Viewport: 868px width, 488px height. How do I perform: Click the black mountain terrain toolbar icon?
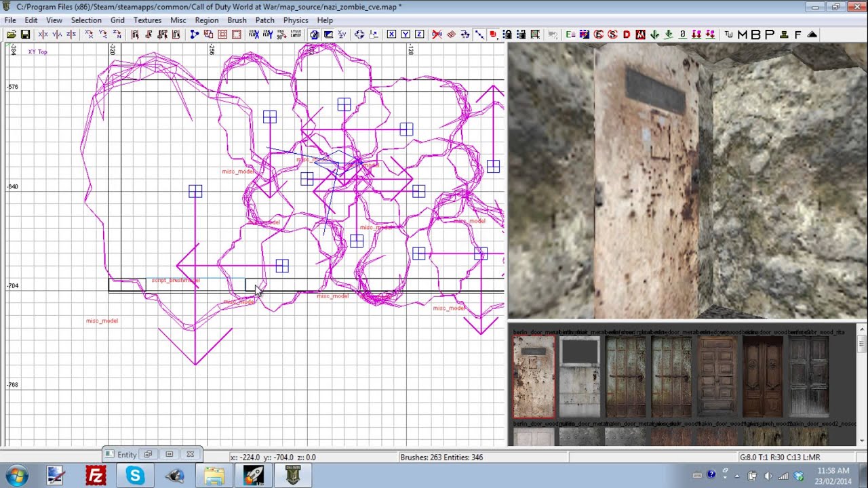812,35
